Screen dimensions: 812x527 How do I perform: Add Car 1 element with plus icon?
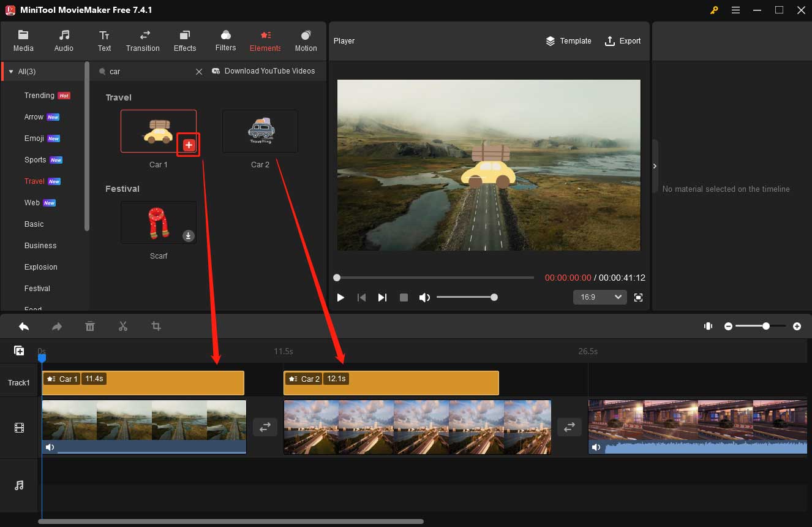189,145
